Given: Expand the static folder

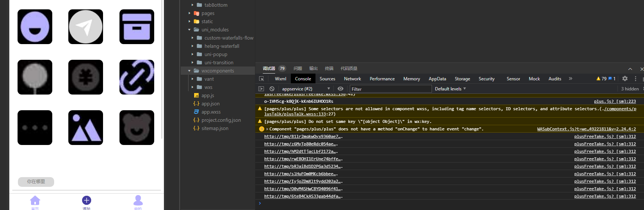Looking at the screenshot, I should point(189,21).
